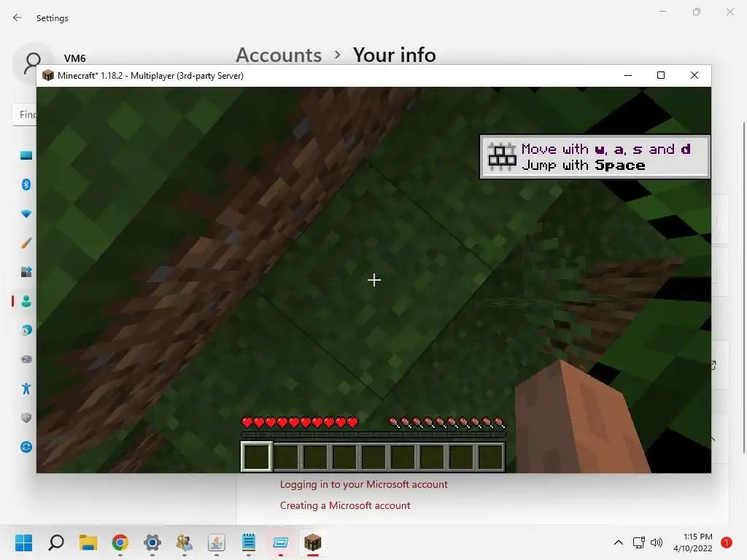The width and height of the screenshot is (747, 560).
Task: Click Minecraft crafting-table icon in title bar
Action: tap(47, 75)
